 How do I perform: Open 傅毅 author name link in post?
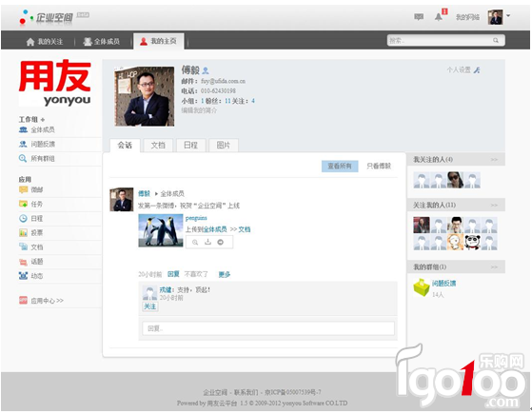click(x=144, y=193)
